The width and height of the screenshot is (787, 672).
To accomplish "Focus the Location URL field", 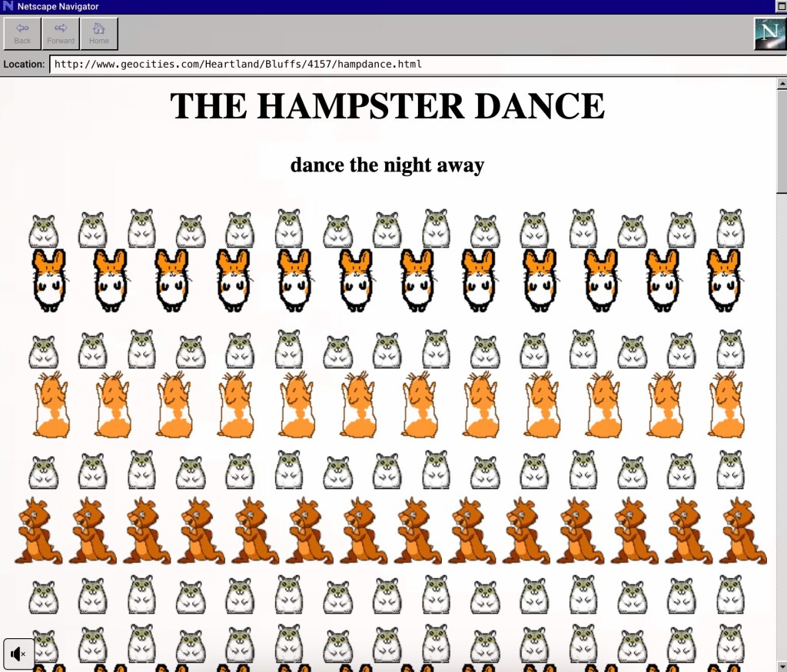I will click(412, 64).
